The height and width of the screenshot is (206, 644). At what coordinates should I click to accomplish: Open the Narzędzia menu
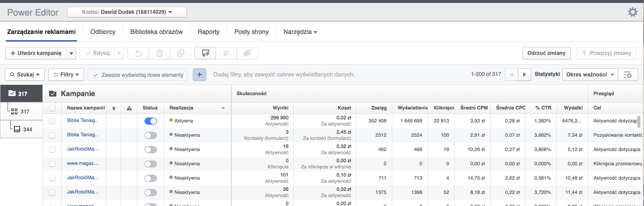[x=300, y=32]
